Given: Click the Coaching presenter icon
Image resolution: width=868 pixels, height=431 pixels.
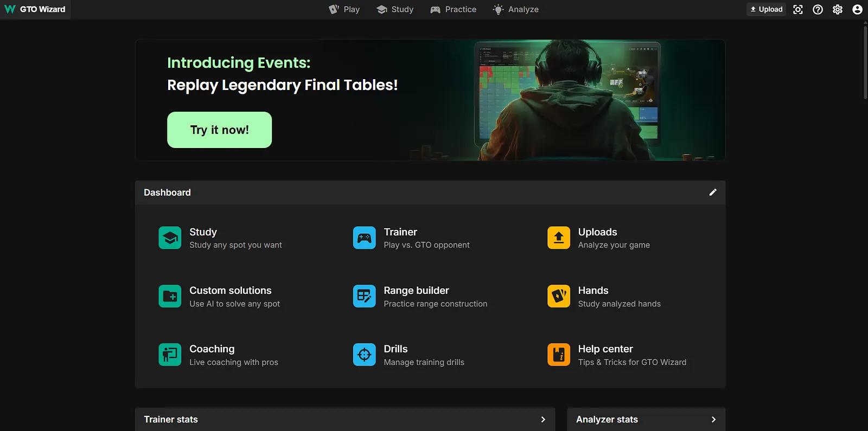Looking at the screenshot, I should pos(170,355).
